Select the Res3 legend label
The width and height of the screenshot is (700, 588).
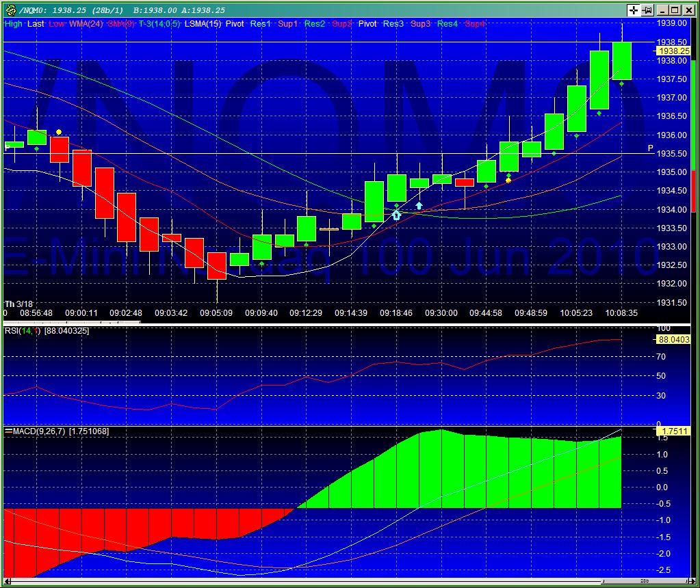[x=393, y=24]
